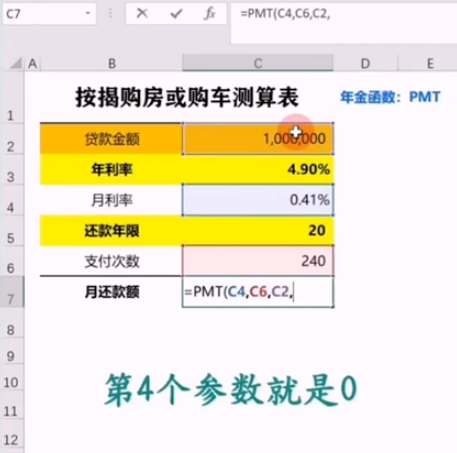The width and height of the screenshot is (457, 453).
Task: Click the 月利率 label cell
Action: point(112,200)
